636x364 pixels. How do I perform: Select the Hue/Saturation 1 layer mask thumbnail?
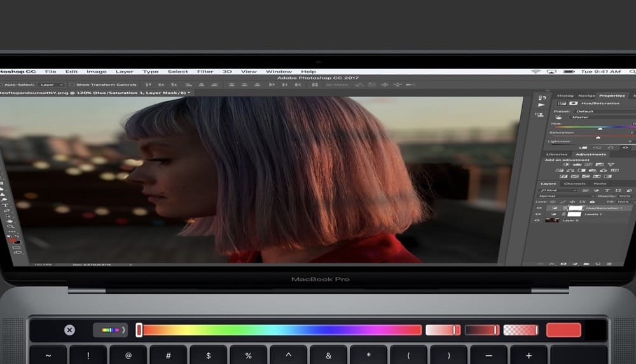coord(576,208)
